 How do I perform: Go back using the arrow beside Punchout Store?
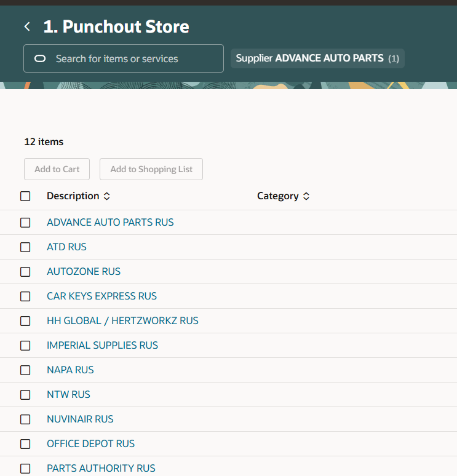(x=27, y=26)
